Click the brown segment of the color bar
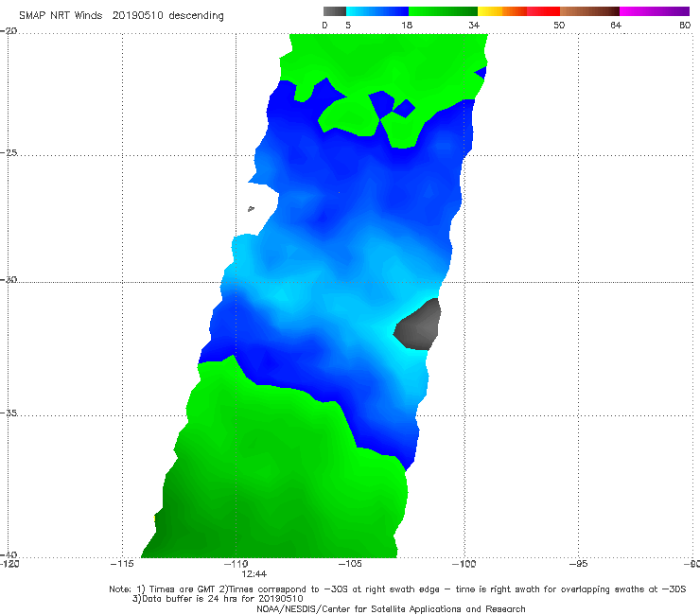 [x=589, y=11]
